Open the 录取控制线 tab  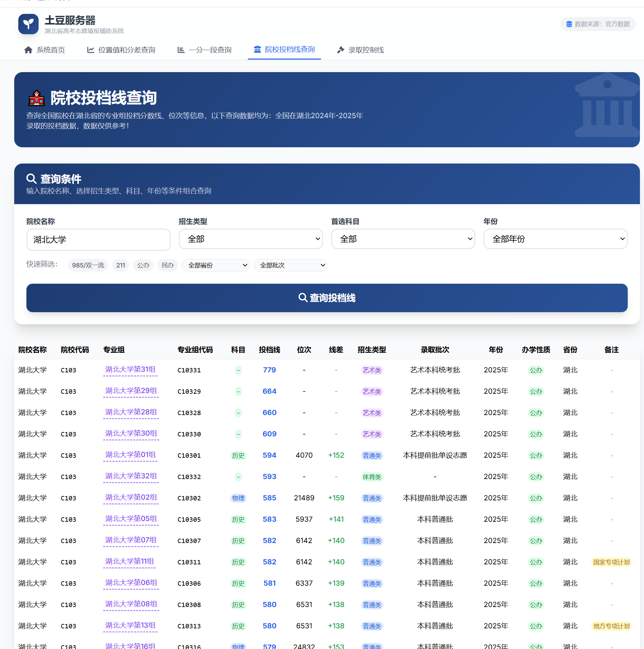tap(361, 50)
